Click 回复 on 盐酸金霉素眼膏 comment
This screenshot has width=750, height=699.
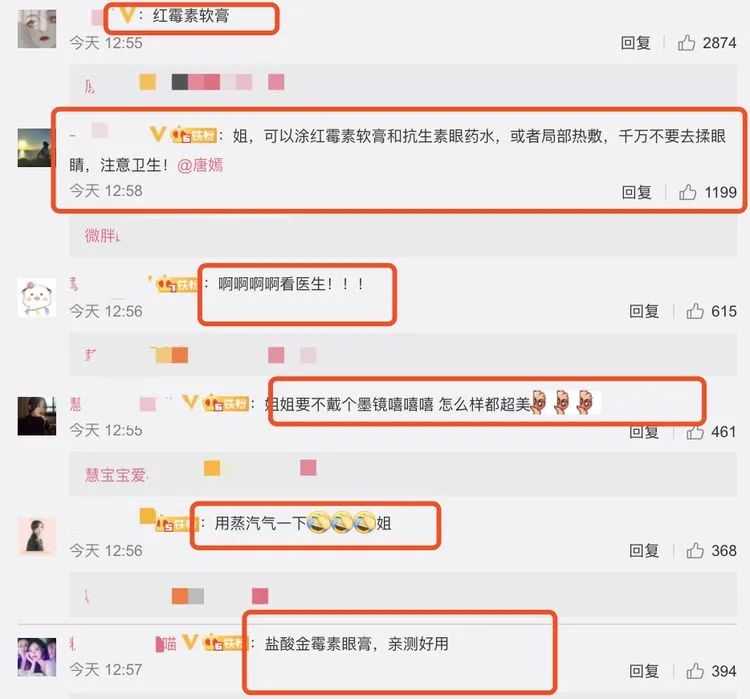click(644, 671)
